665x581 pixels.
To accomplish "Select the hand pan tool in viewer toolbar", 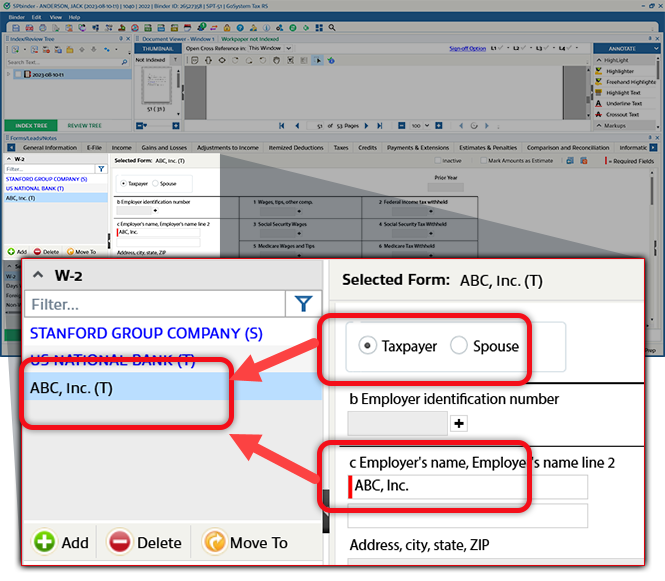I will click(x=277, y=60).
